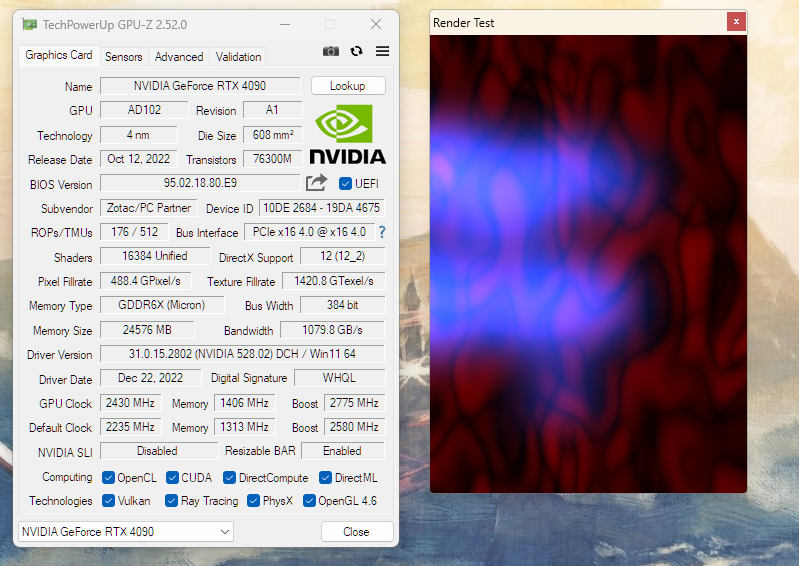Viewport: 799px width, 566px height.
Task: Click the Texture Fillrate value field
Action: pyautogui.click(x=334, y=281)
